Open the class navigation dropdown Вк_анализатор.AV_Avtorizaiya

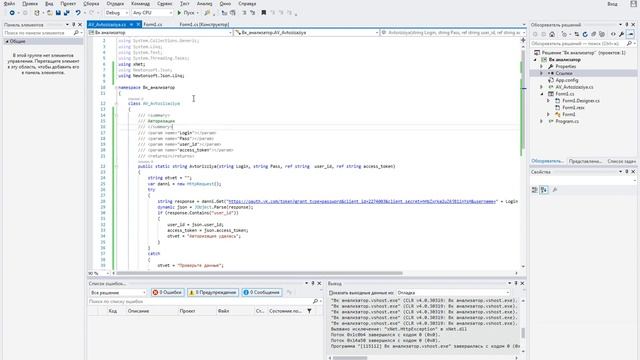307,33
